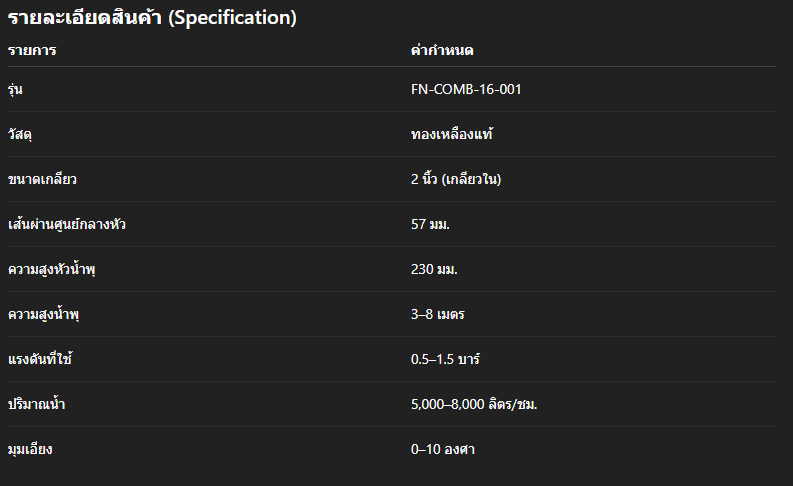Select the "3–8 เมตร" value

pos(437,315)
